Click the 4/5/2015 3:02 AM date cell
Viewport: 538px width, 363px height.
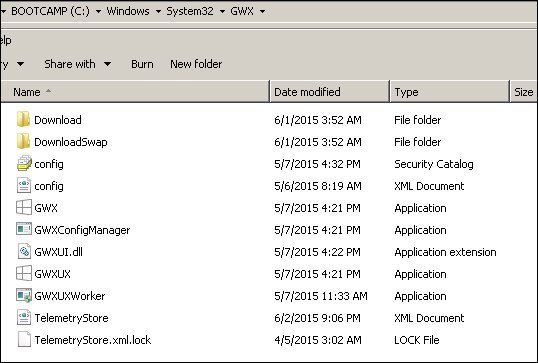318,340
